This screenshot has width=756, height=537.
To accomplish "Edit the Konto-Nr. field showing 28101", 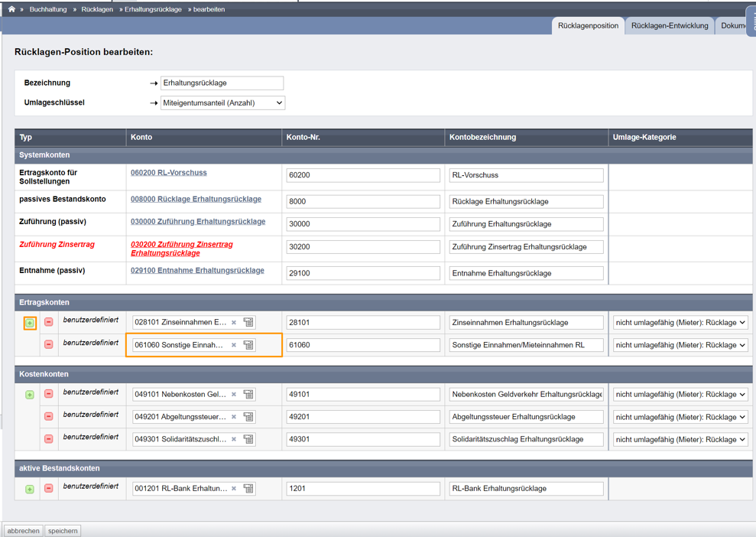I will click(x=363, y=322).
